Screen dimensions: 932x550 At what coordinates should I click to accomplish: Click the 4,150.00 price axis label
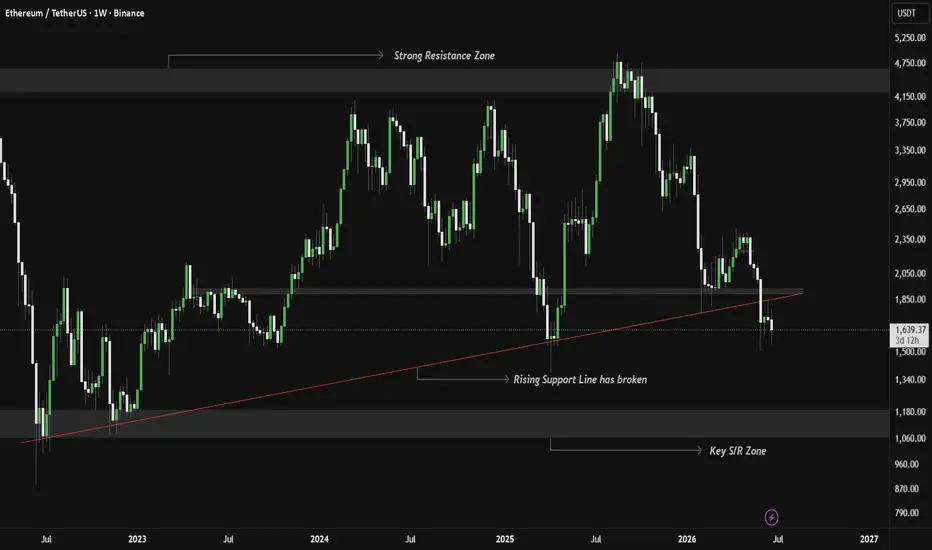[x=910, y=96]
